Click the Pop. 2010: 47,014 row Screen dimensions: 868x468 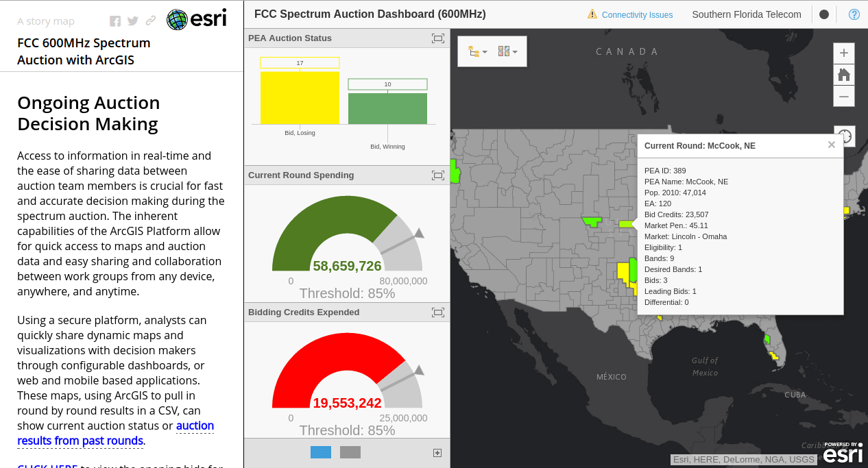coord(675,193)
